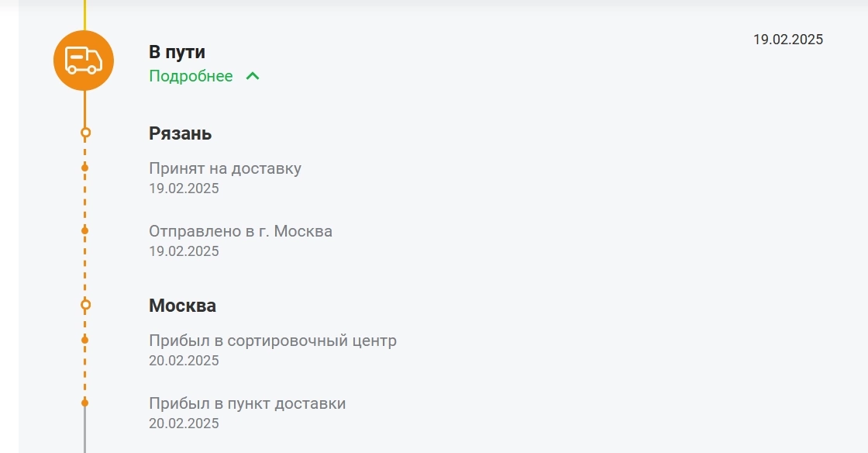Image resolution: width=868 pixels, height=453 pixels.
Task: Click the Подробнее link
Action: click(191, 76)
